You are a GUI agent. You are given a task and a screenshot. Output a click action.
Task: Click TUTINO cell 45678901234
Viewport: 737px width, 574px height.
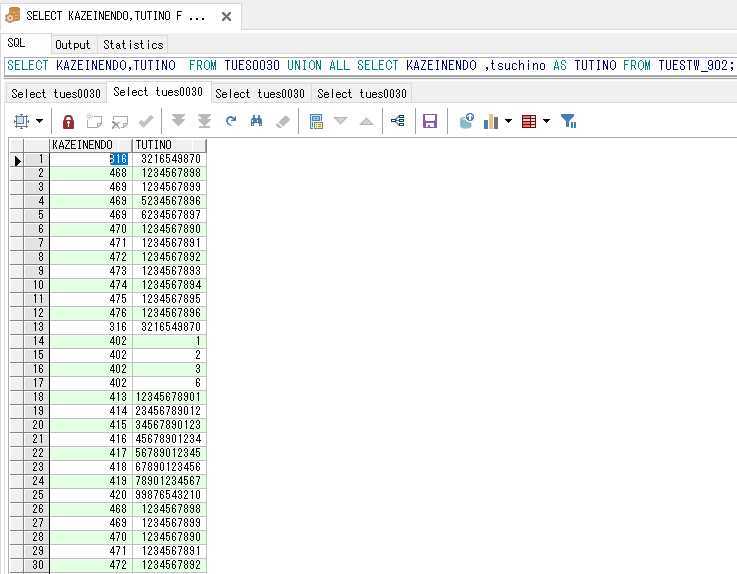(169, 439)
